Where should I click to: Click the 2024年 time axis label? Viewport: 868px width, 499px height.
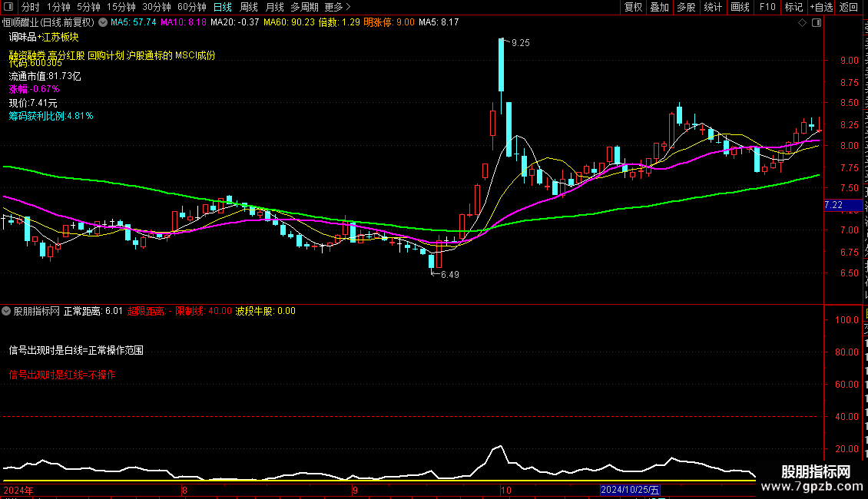[x=18, y=491]
